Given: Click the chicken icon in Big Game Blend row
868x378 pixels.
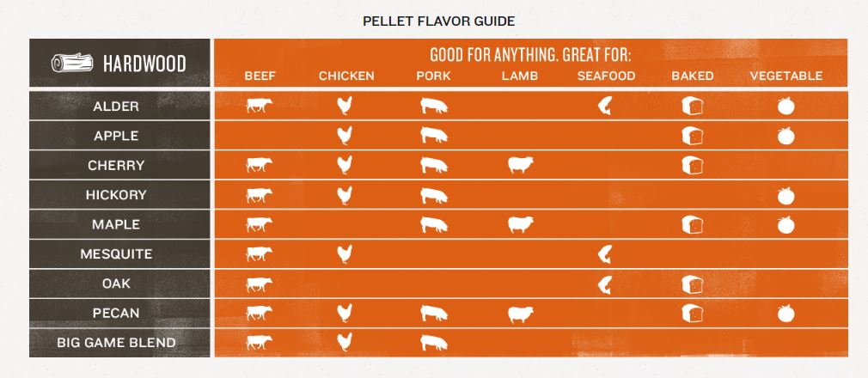Looking at the screenshot, I should pos(345,342).
